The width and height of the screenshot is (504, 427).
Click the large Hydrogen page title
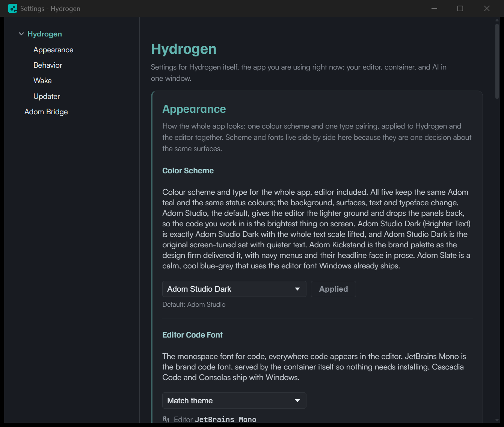[184, 49]
